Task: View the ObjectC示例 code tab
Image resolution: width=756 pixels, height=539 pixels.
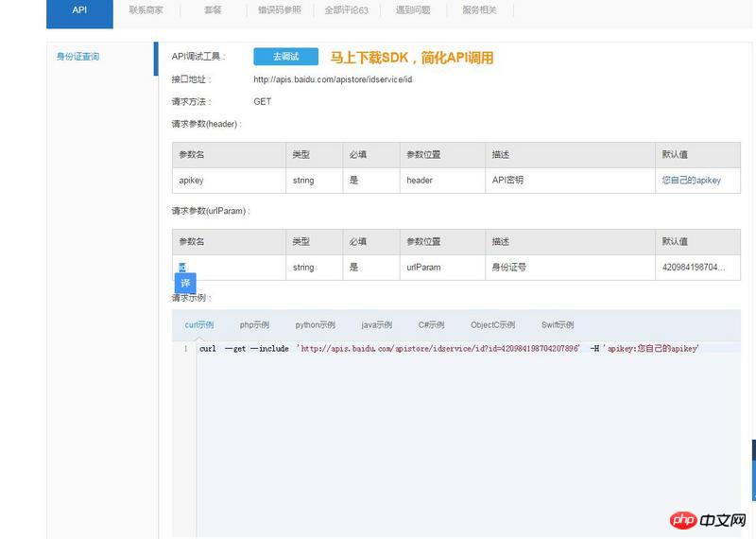Action: (492, 324)
